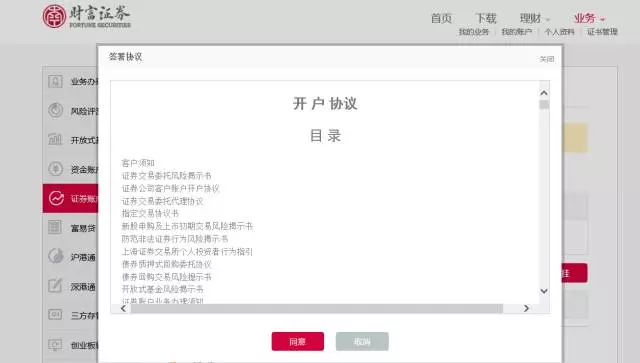640x363 pixels.
Task: Click 指定交易协议书 contents entry
Action: (x=150, y=213)
